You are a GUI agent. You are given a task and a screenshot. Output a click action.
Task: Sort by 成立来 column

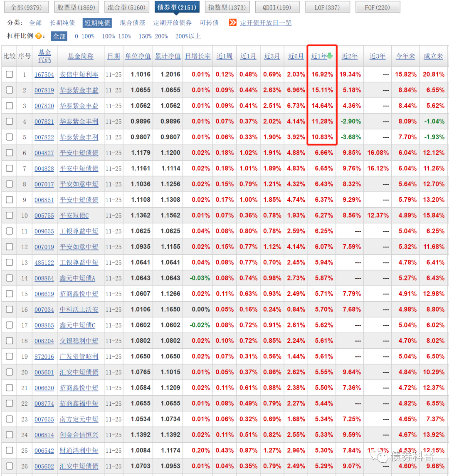coord(433,56)
